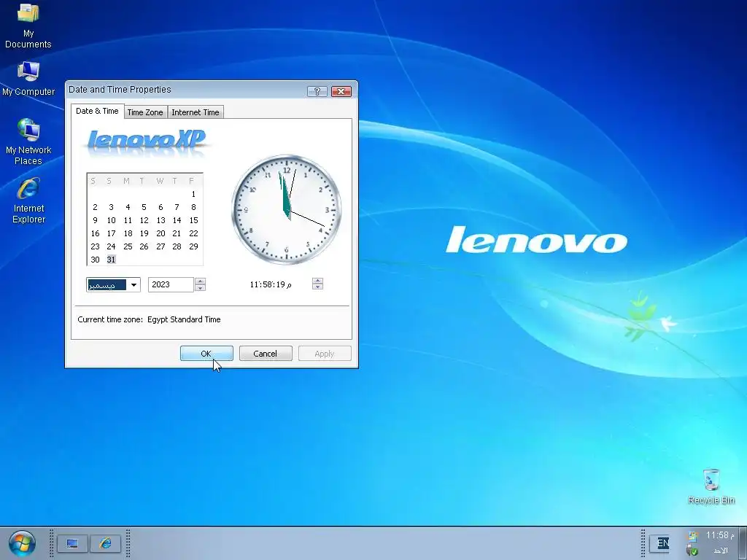Click the time field showing 11:58:19
Screen dimensions: 747x560
[x=271, y=284]
